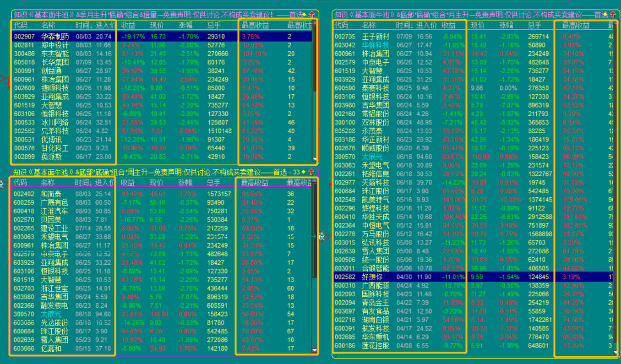The image size is (621, 364).
Task: Select 中恒电气 stock row
Action: coord(474,225)
